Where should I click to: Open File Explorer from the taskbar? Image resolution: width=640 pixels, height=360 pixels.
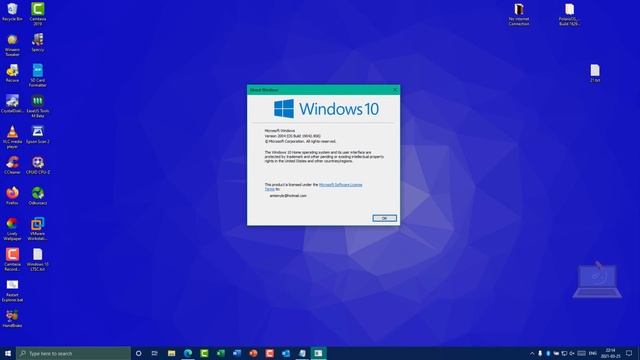(171, 353)
